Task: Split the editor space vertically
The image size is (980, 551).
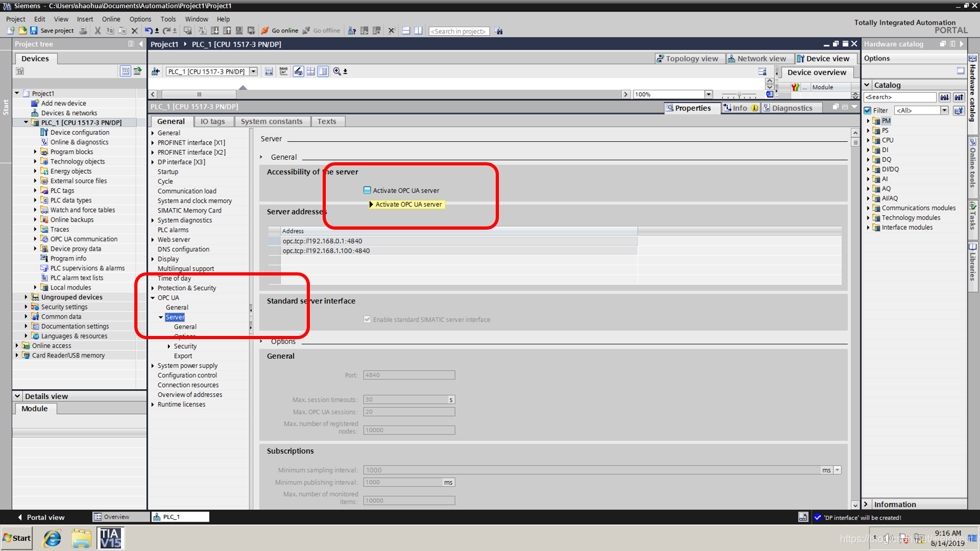Action: pos(418,31)
